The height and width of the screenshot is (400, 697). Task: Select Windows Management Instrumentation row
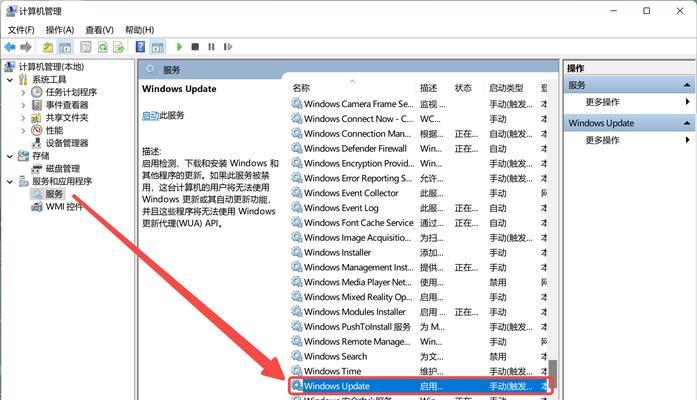click(419, 267)
